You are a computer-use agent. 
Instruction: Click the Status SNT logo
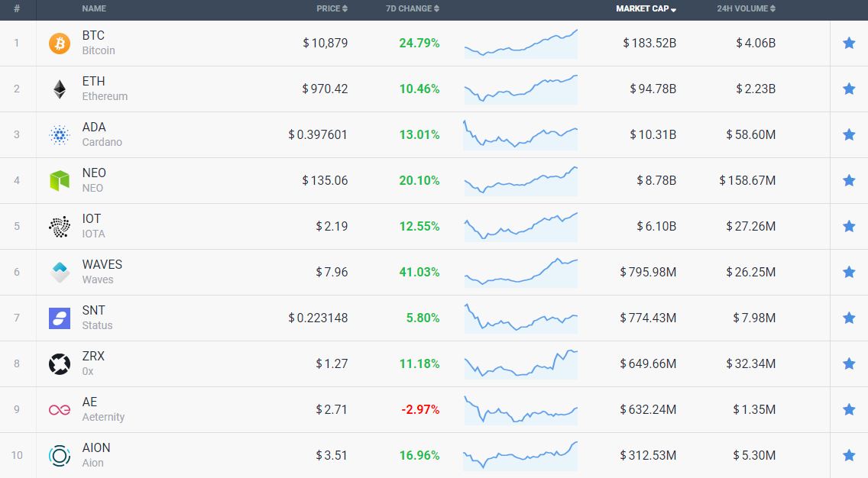[x=60, y=318]
